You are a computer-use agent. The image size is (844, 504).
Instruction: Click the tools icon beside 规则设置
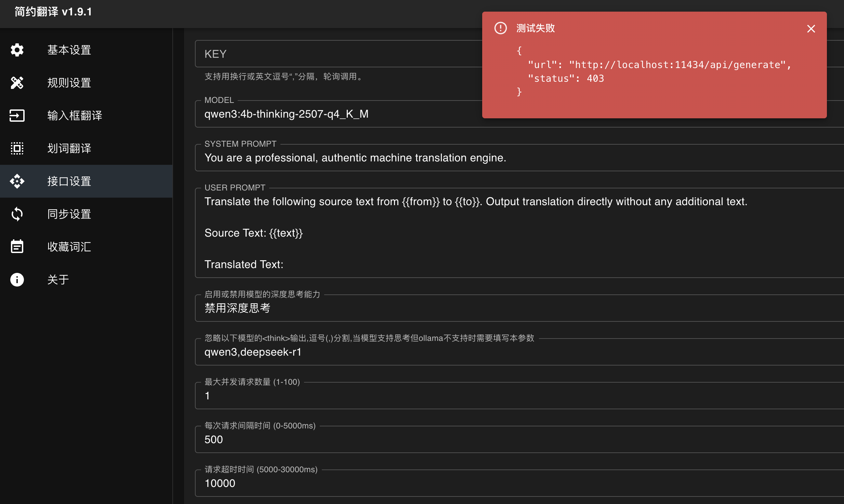click(17, 83)
